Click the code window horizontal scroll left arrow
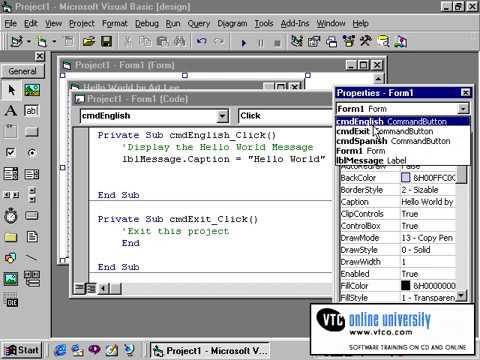 pos(104,288)
